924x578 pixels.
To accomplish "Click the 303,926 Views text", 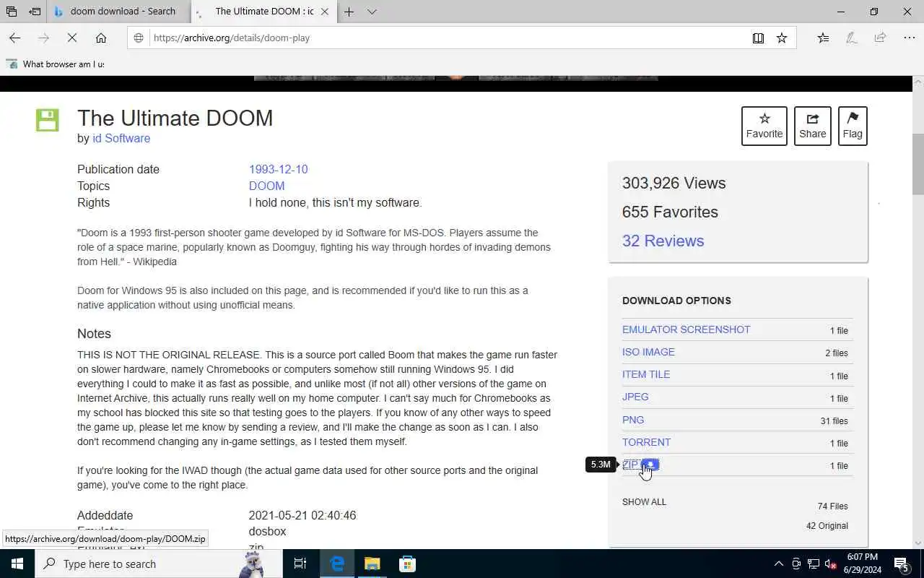I will (674, 183).
